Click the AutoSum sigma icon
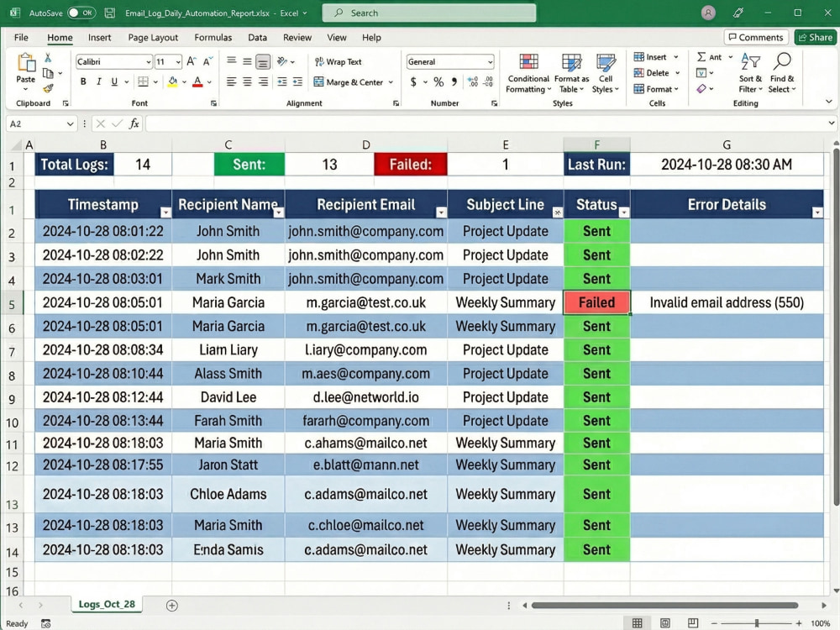Screen dimensions: 840x630 (701, 57)
